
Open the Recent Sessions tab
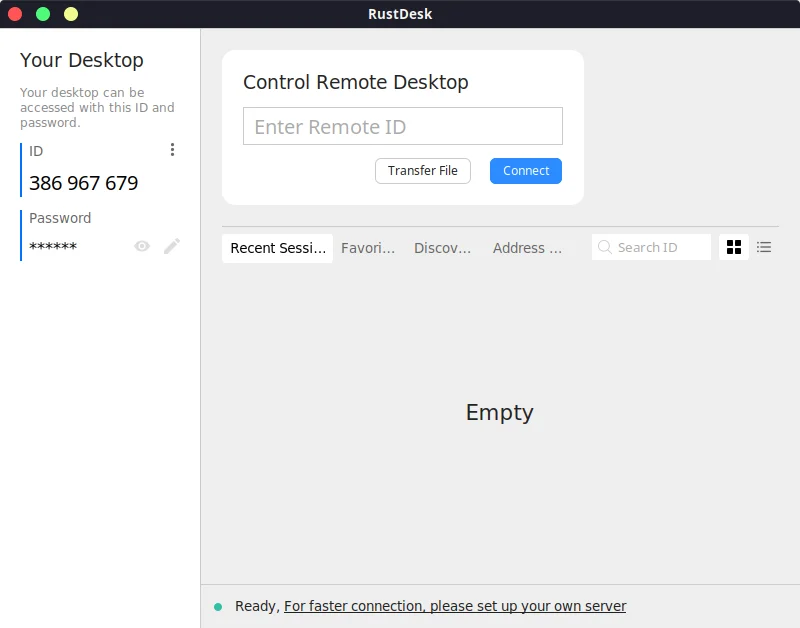point(278,248)
